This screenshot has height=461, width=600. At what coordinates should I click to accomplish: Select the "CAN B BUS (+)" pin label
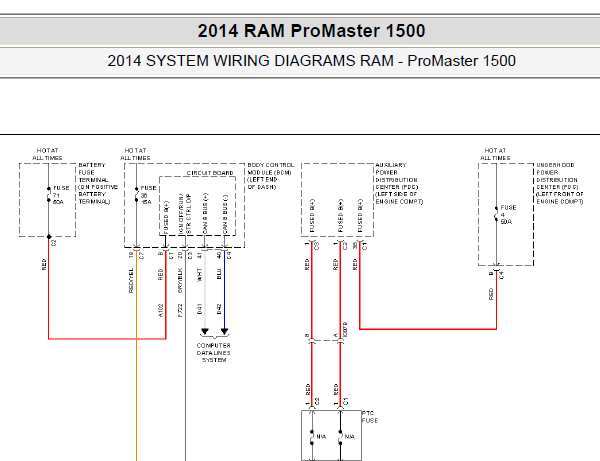click(x=205, y=214)
